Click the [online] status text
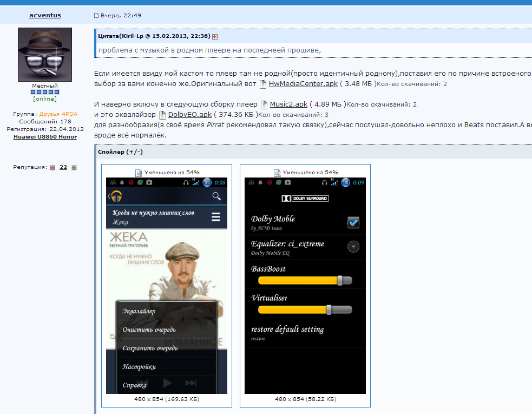The width and height of the screenshot is (532, 414). coord(45,98)
